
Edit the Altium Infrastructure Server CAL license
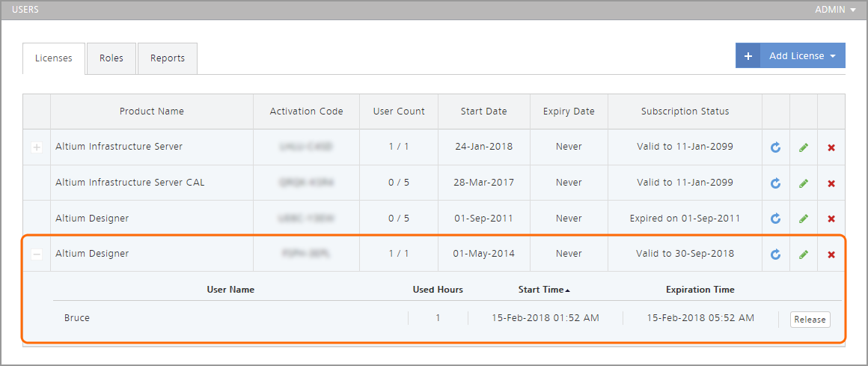804,183
